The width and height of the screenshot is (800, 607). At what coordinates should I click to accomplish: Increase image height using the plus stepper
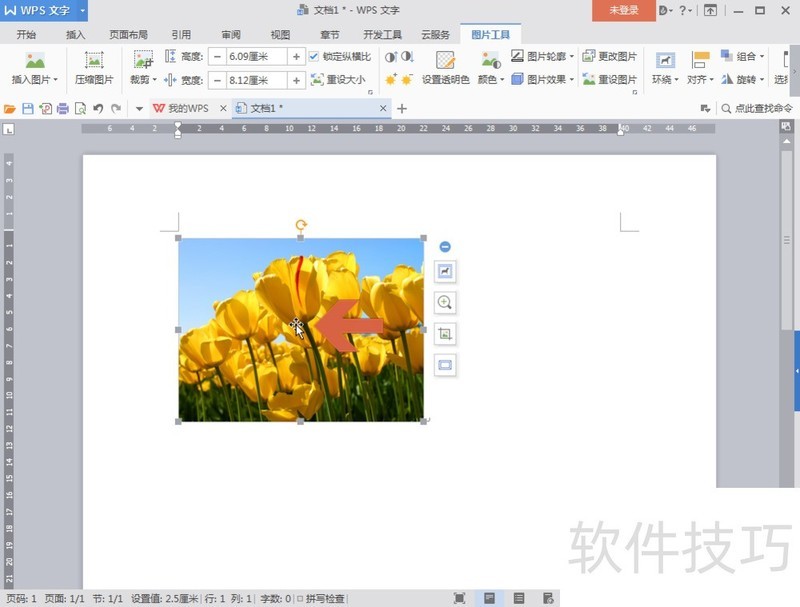(295, 56)
